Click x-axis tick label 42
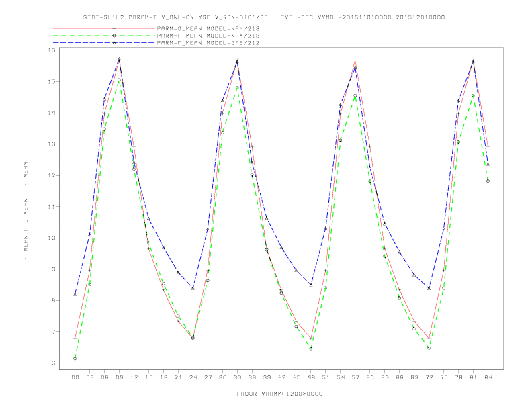The image size is (532, 411). [281, 377]
